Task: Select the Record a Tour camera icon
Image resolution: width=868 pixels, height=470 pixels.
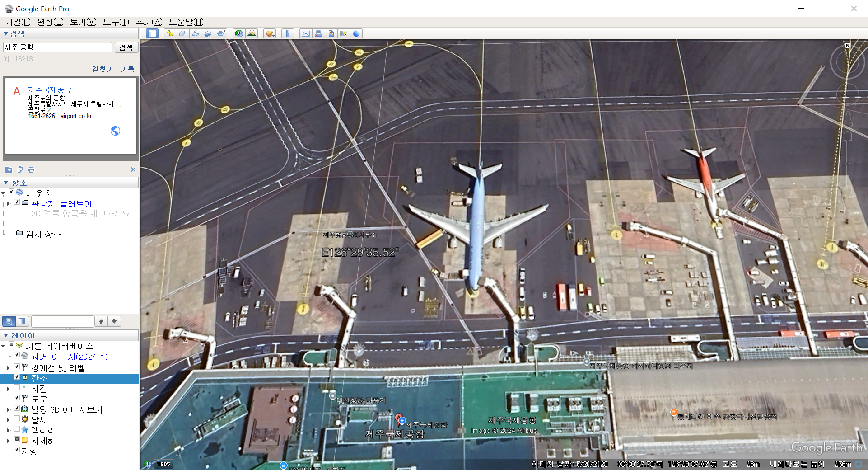Action: [x=221, y=33]
